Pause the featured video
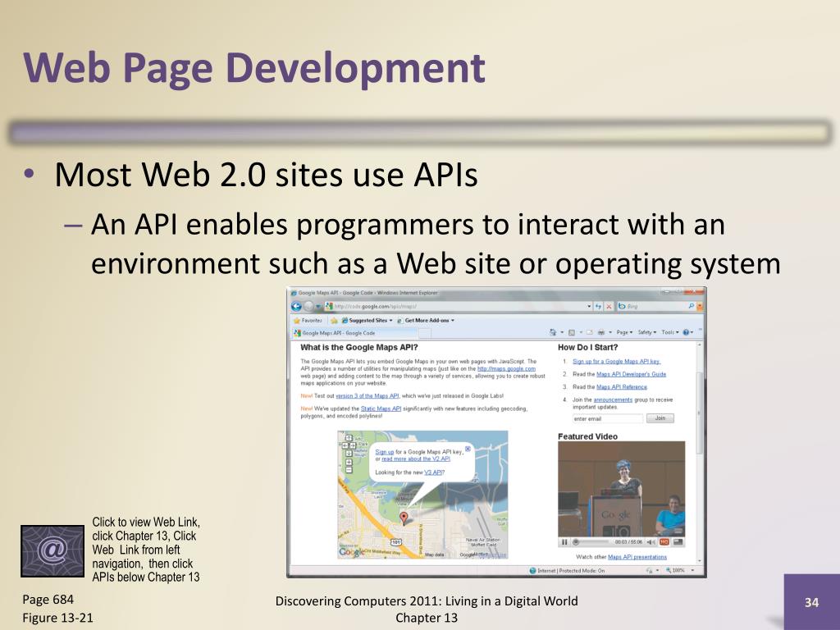The image size is (840, 630). click(564, 542)
